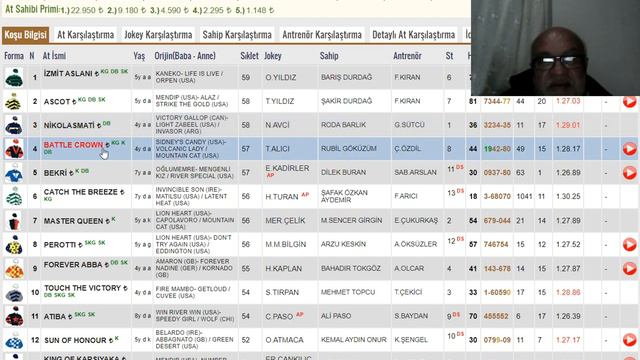
Task: Open horse link NİKOLASMATİ
Action: [69, 125]
